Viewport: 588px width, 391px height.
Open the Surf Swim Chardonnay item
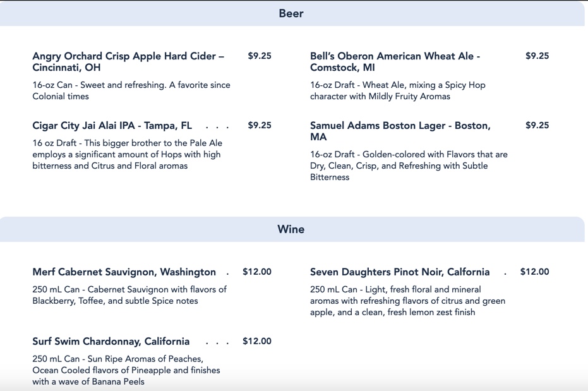pyautogui.click(x=111, y=342)
